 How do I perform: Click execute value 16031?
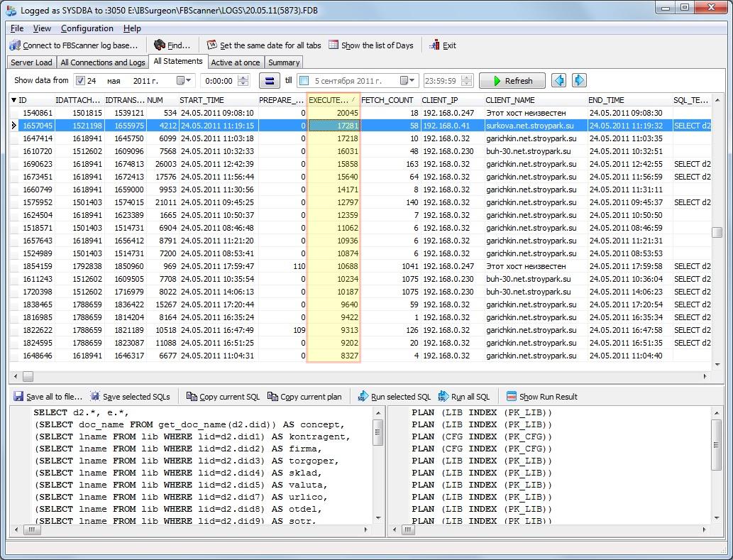[x=347, y=151]
